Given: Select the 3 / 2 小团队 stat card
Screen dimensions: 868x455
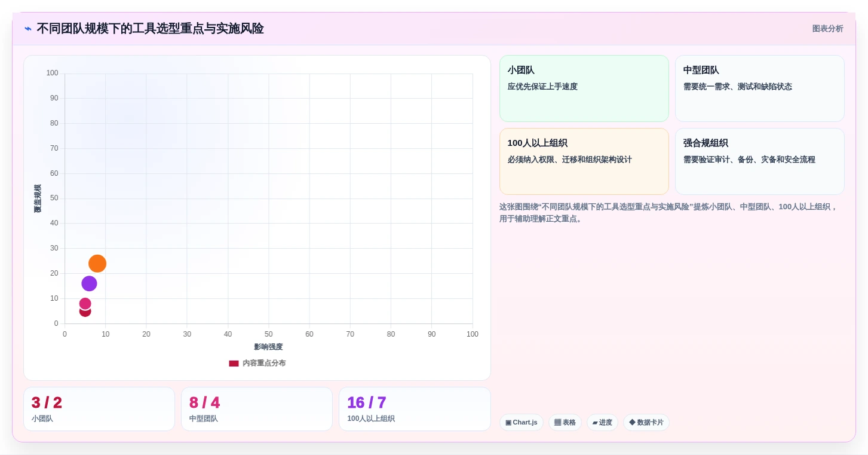Looking at the screenshot, I should (99, 409).
